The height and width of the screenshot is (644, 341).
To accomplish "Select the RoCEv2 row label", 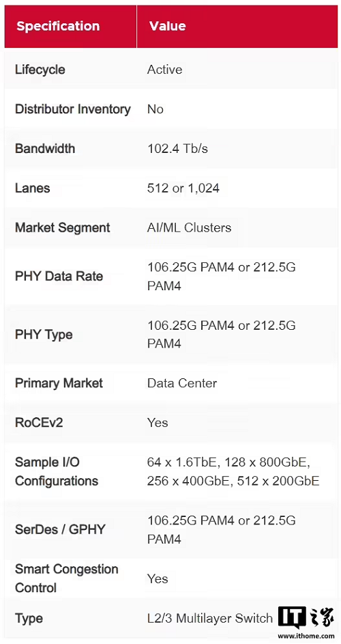I will (39, 423).
